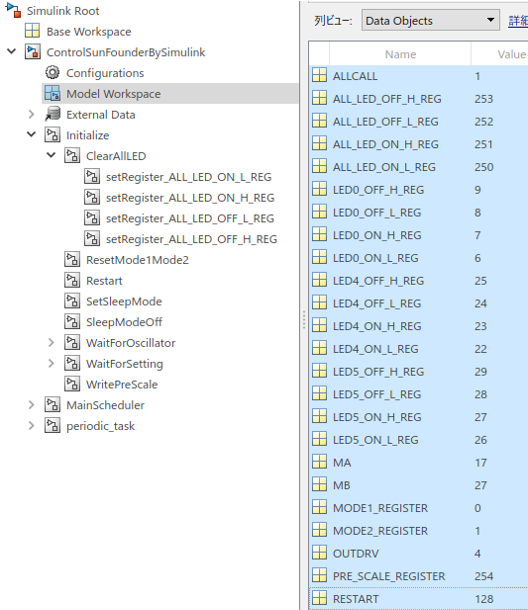The height and width of the screenshot is (610, 528).
Task: Select the LED4_ON_L_REG row name
Action: [x=375, y=349]
